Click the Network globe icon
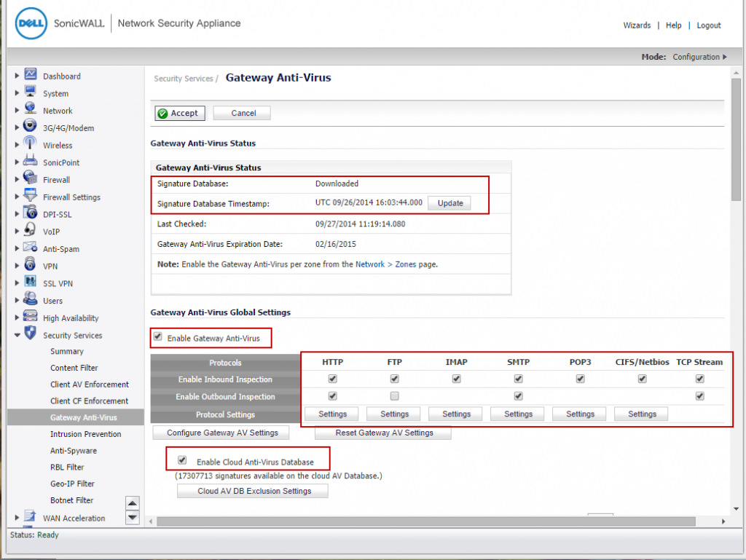The image size is (746, 560). tap(31, 109)
